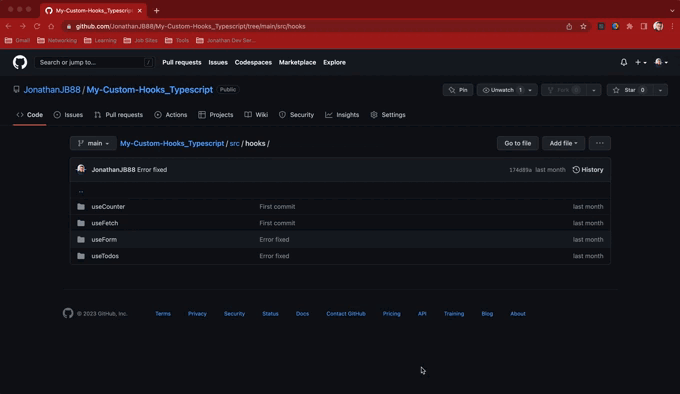Open the plus create-new menu

[641, 62]
